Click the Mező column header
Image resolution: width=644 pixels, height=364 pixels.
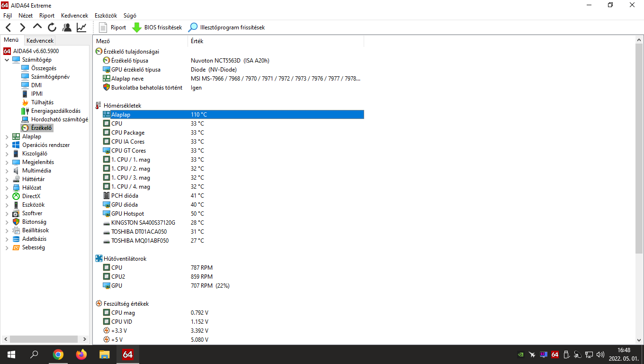tap(140, 41)
